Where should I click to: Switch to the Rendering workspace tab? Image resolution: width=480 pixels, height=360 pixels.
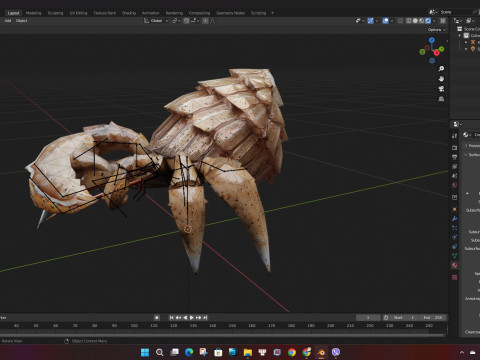point(174,13)
